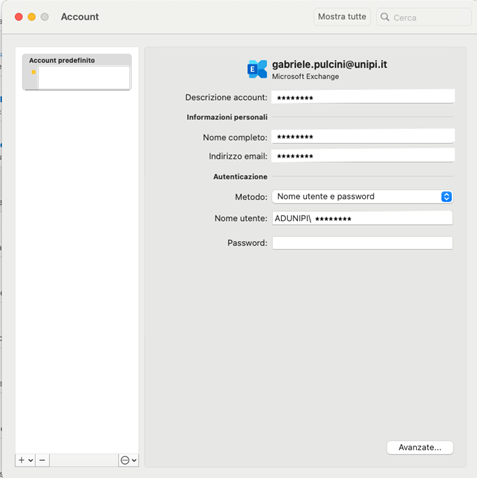This screenshot has width=477, height=478.
Task: Expand the chevron beside the plus button
Action: click(x=31, y=460)
